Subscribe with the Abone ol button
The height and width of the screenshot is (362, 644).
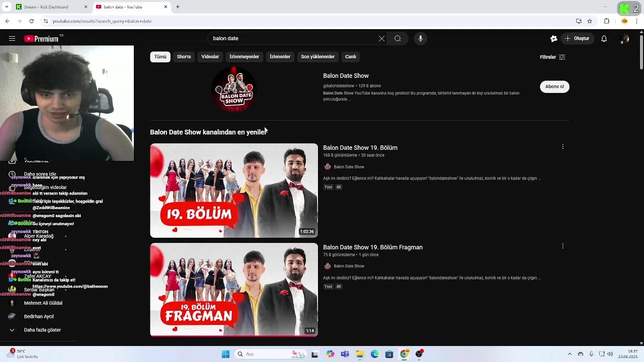(554, 86)
